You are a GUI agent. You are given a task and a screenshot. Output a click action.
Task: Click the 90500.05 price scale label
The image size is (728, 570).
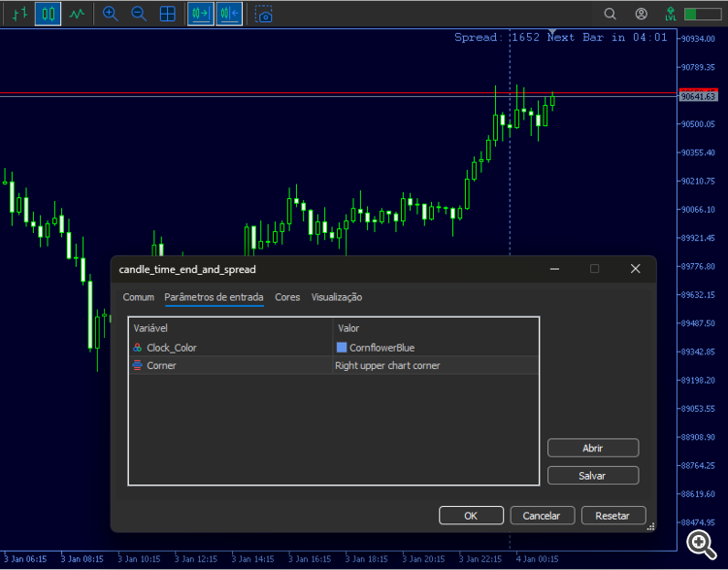(698, 124)
